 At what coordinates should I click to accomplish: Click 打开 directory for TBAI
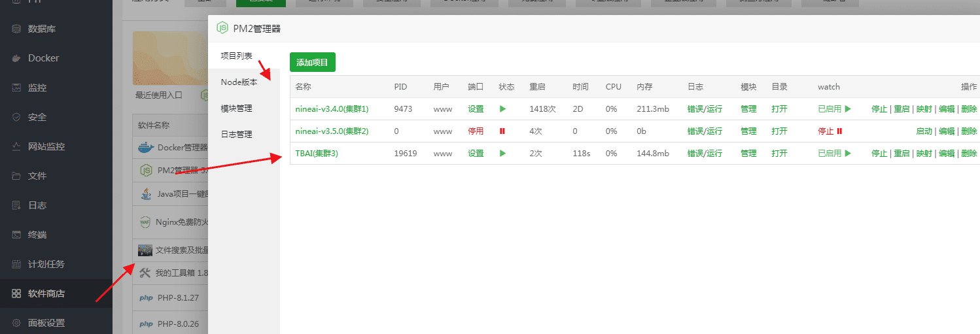tap(779, 154)
